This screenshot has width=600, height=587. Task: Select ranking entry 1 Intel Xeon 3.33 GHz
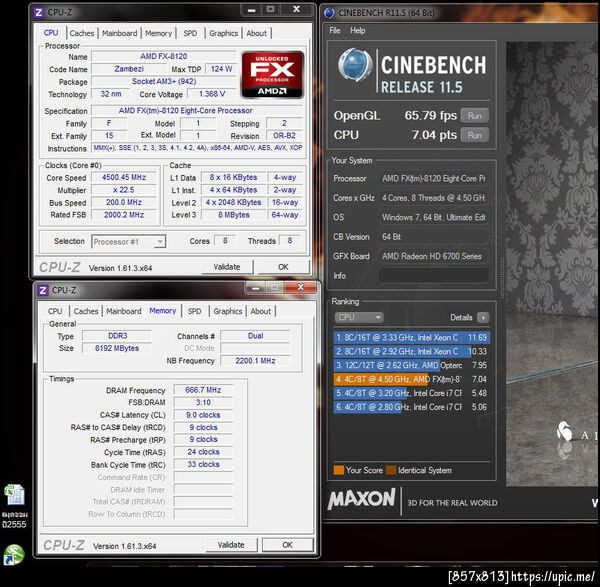(x=411, y=338)
